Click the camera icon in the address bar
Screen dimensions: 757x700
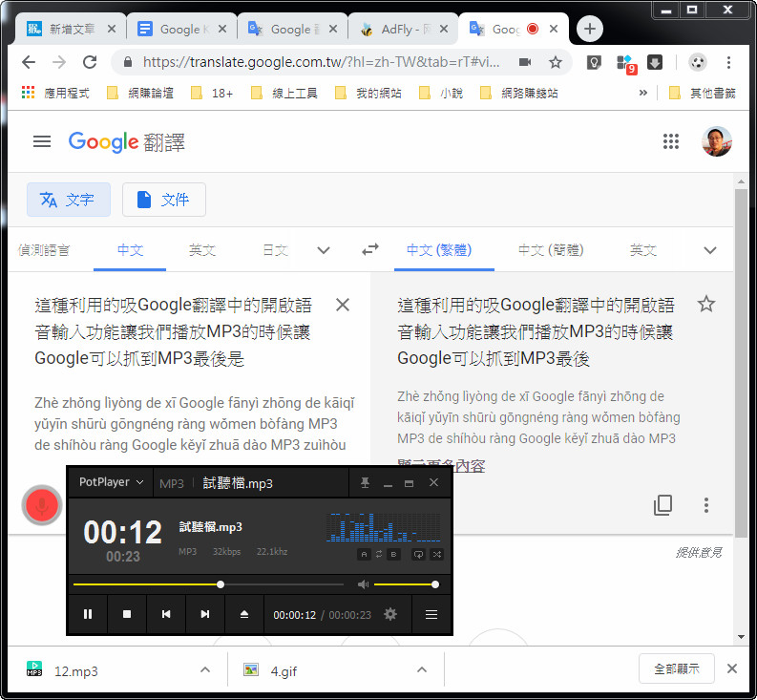tap(525, 62)
